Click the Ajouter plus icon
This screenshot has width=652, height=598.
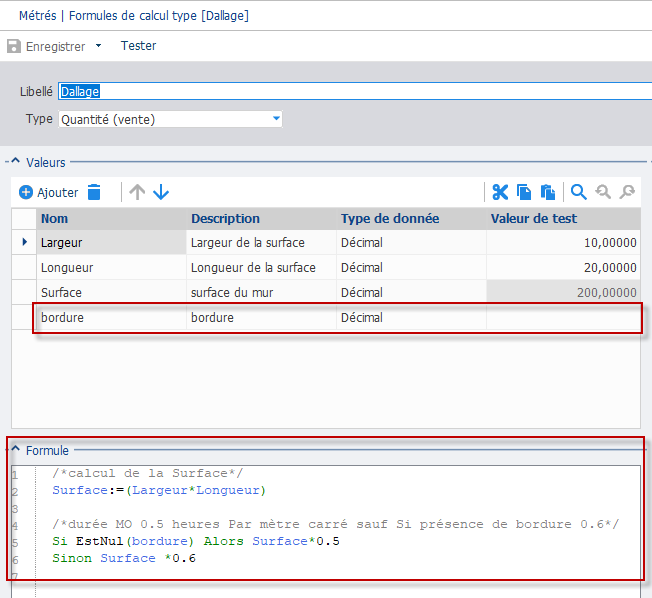pyautogui.click(x=26, y=192)
